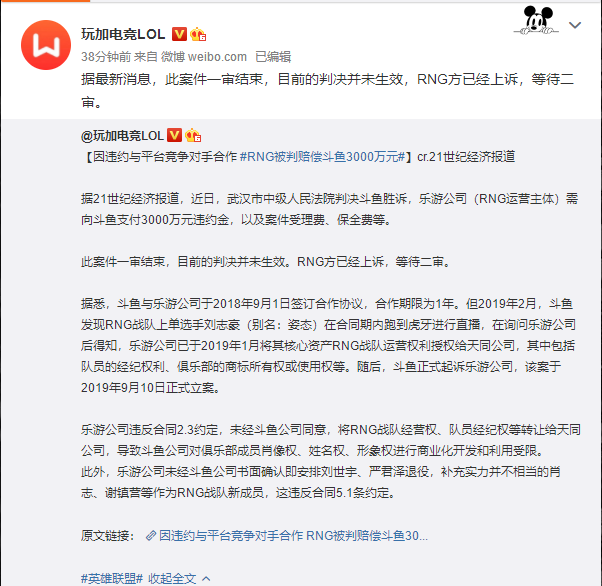Image resolution: width=602 pixels, height=586 pixels.
Task: Expand the post options chevron menu
Action: pyautogui.click(x=575, y=25)
